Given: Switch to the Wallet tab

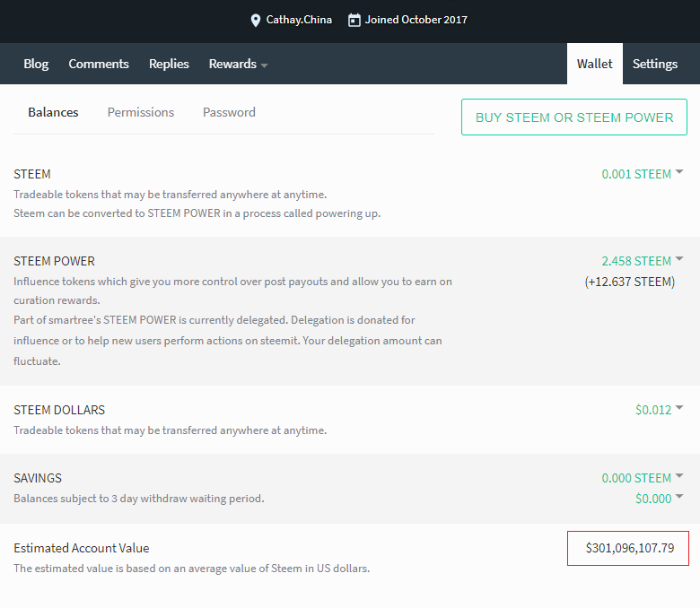Looking at the screenshot, I should click(x=595, y=64).
